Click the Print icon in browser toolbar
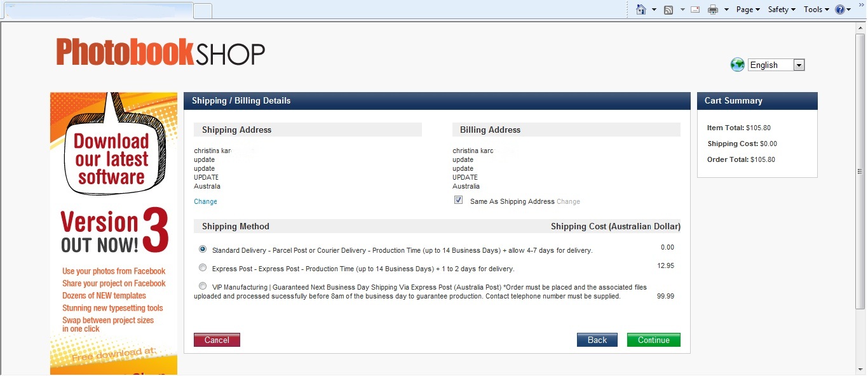Screen dimensions: 868x376 point(713,10)
